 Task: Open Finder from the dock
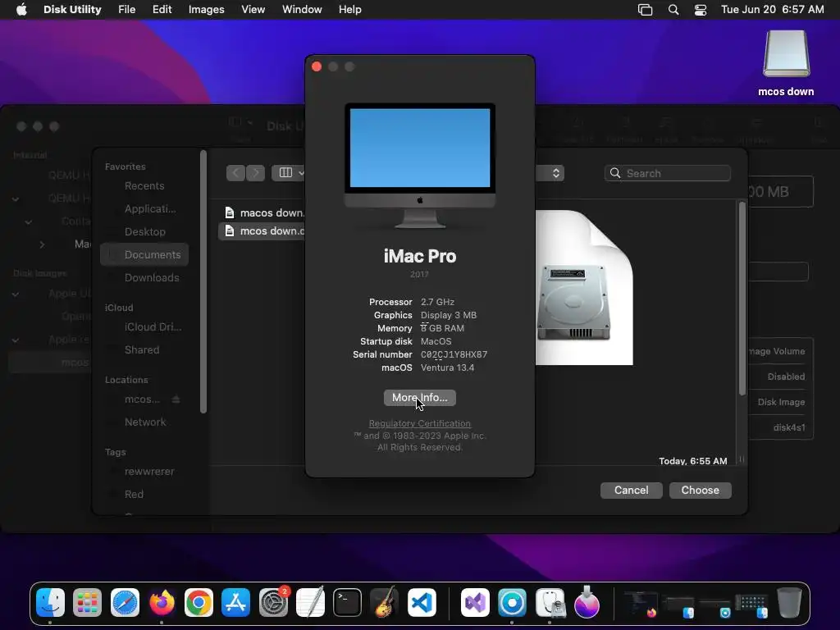click(50, 603)
